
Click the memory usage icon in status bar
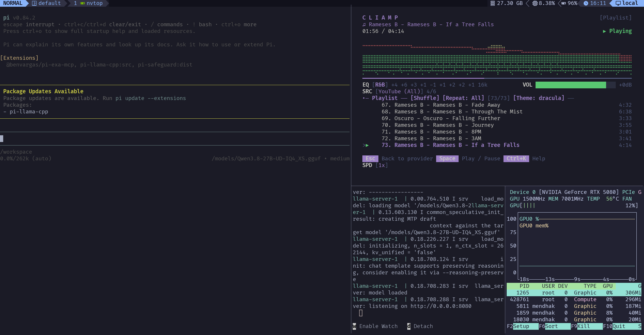tap(492, 3)
